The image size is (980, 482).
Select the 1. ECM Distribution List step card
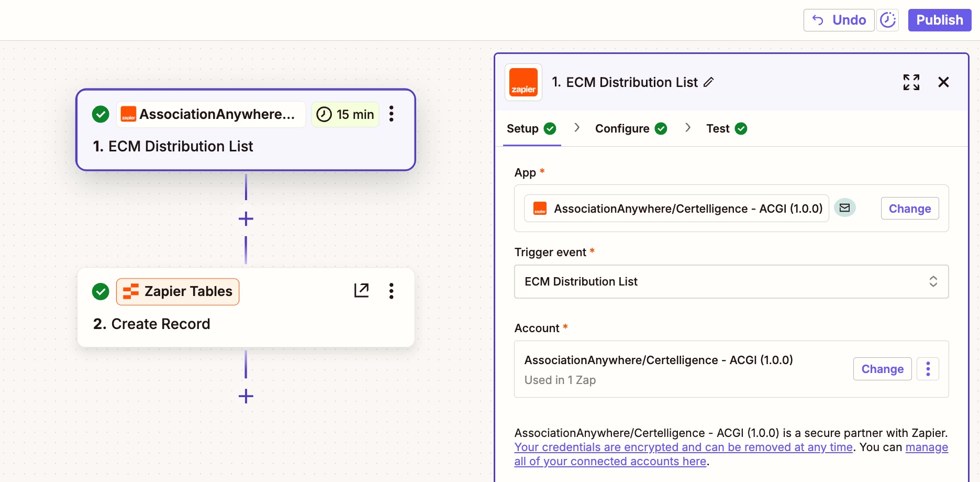point(246,130)
